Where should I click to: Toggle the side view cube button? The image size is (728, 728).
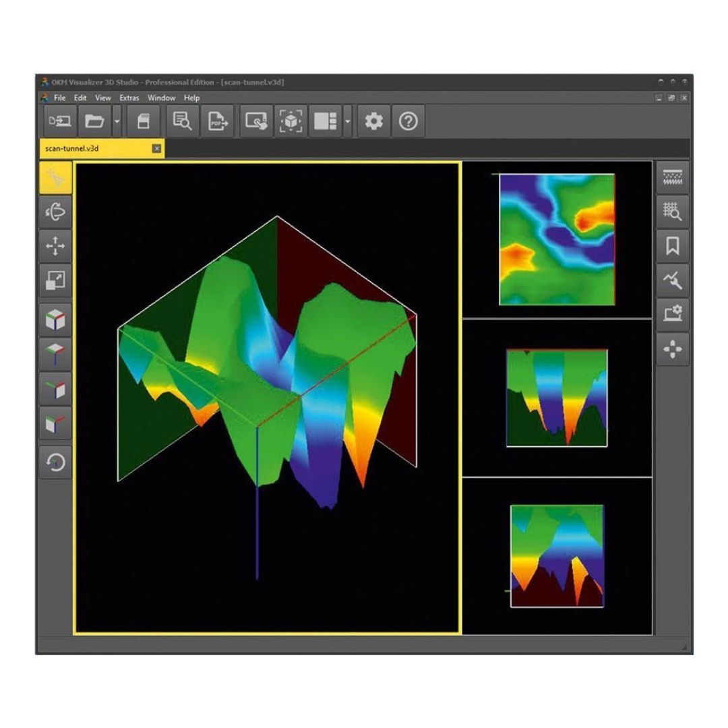(55, 389)
